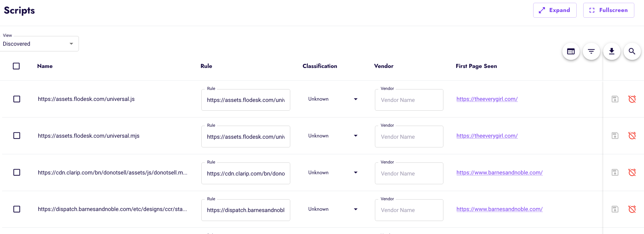Open Classification dropdown for universal.js row
Viewport: 644px width, 234px height.
(333, 99)
